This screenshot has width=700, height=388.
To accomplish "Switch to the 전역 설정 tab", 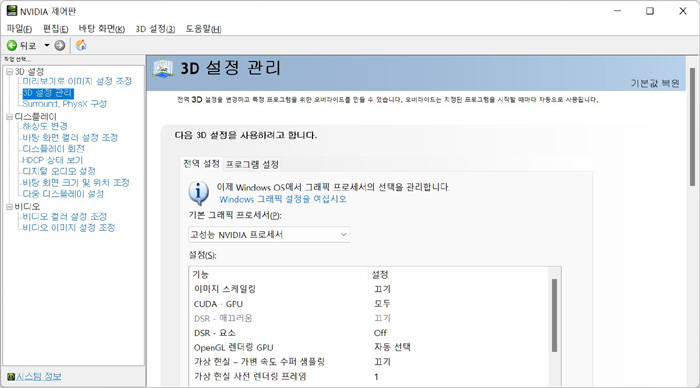I will pos(201,164).
